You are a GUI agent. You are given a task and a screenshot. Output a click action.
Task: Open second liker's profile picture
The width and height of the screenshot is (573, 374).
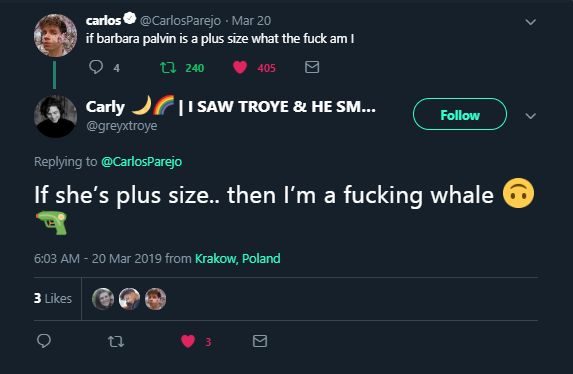(x=129, y=299)
